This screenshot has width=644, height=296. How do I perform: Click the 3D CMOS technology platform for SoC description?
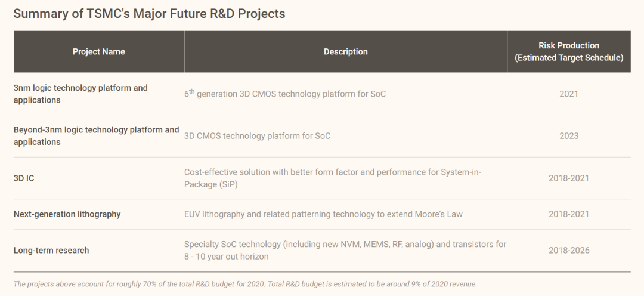(x=257, y=135)
